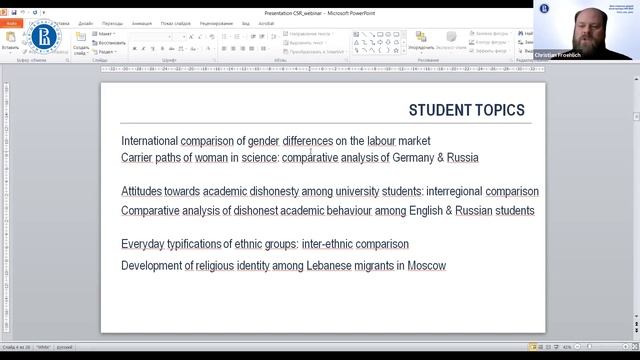Screen dimensions: 640x360
Task: Click the Columns icon in the Paragraph group
Action: coord(264,49)
